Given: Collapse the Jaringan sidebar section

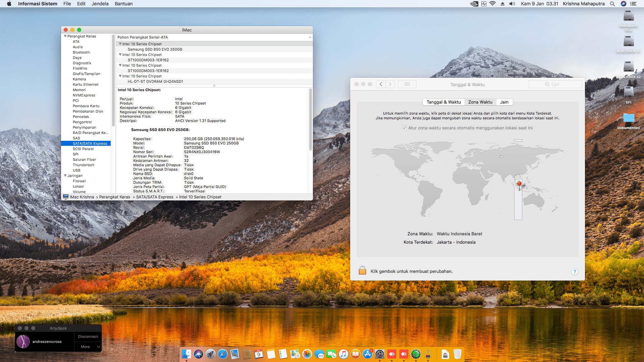Looking at the screenshot, I should point(65,176).
